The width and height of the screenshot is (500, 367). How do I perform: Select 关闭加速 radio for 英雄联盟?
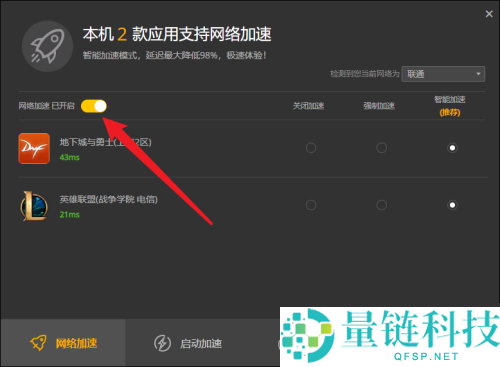point(311,205)
